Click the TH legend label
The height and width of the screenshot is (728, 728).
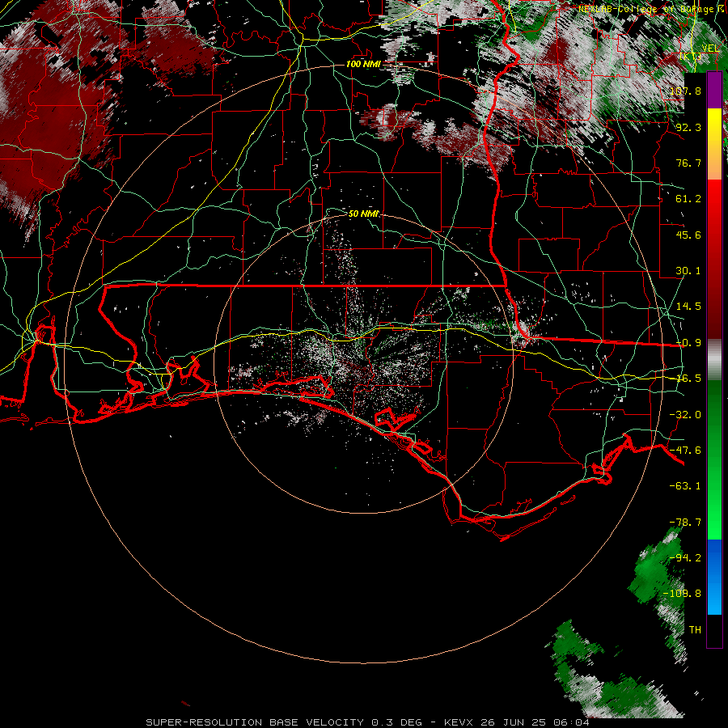tap(695, 630)
